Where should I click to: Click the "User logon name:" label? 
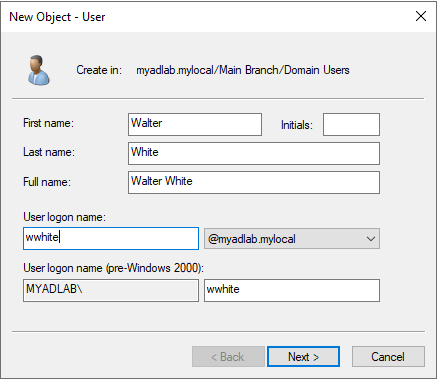point(64,217)
